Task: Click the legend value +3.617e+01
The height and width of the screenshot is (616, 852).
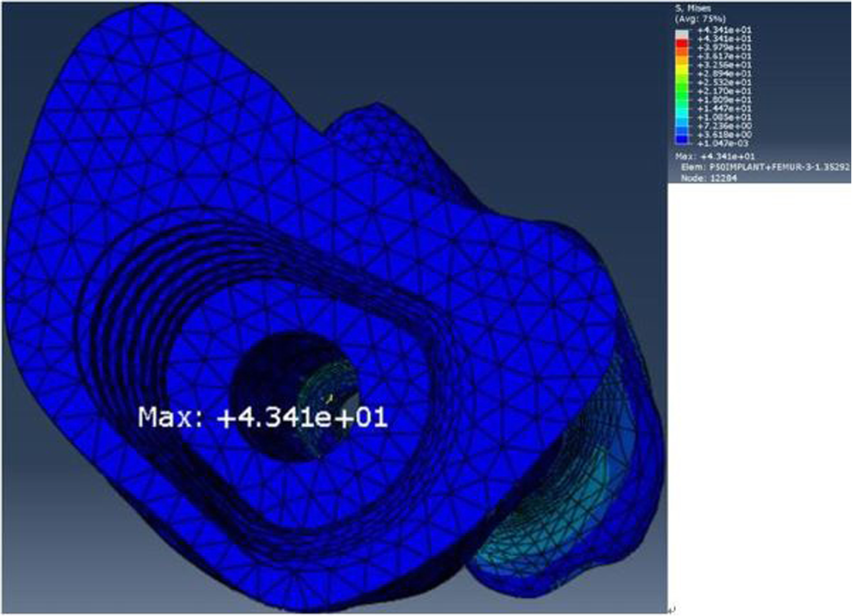Action: [724, 56]
